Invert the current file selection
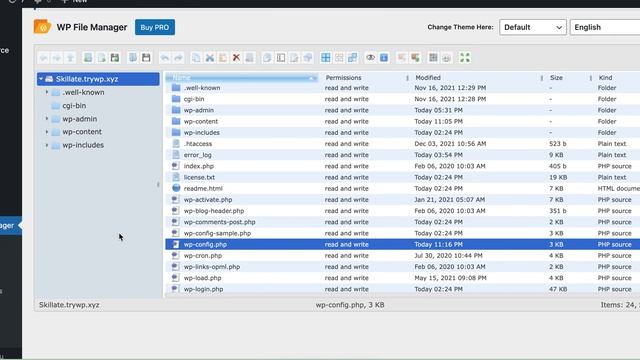This screenshot has height=360, width=640. pyautogui.click(x=353, y=58)
